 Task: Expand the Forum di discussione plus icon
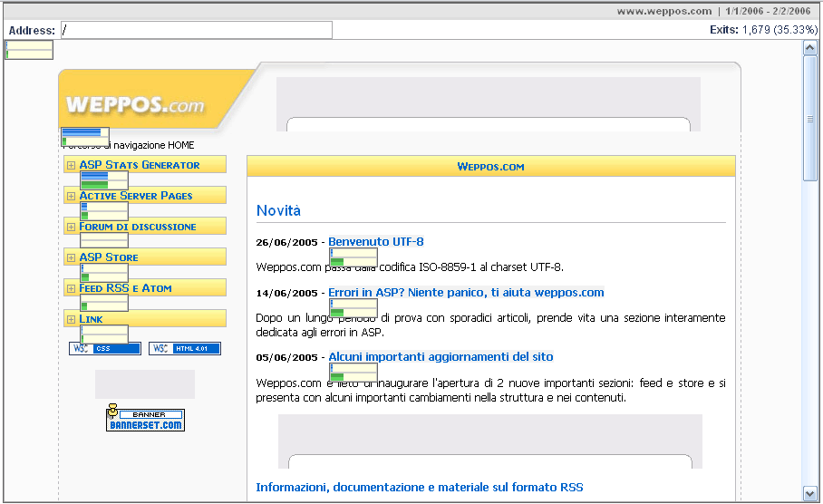(71, 228)
